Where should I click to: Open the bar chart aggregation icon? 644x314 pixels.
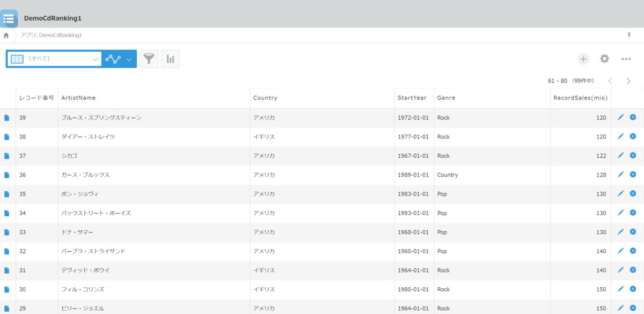[x=170, y=59]
